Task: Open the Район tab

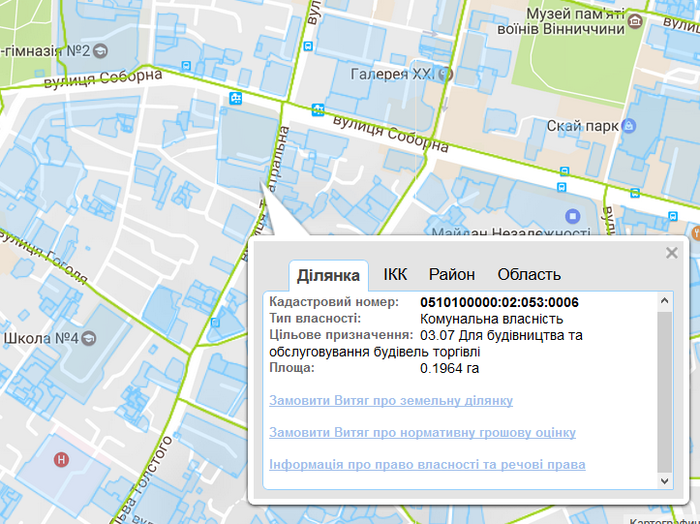Action: pos(452,274)
